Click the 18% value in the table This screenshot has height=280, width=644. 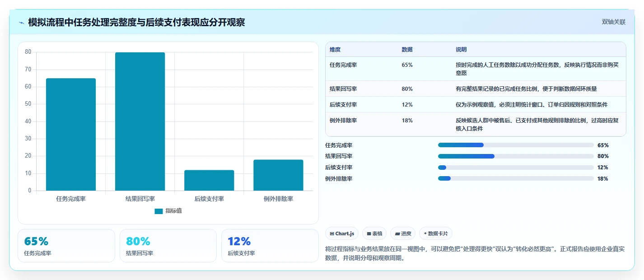coord(407,121)
